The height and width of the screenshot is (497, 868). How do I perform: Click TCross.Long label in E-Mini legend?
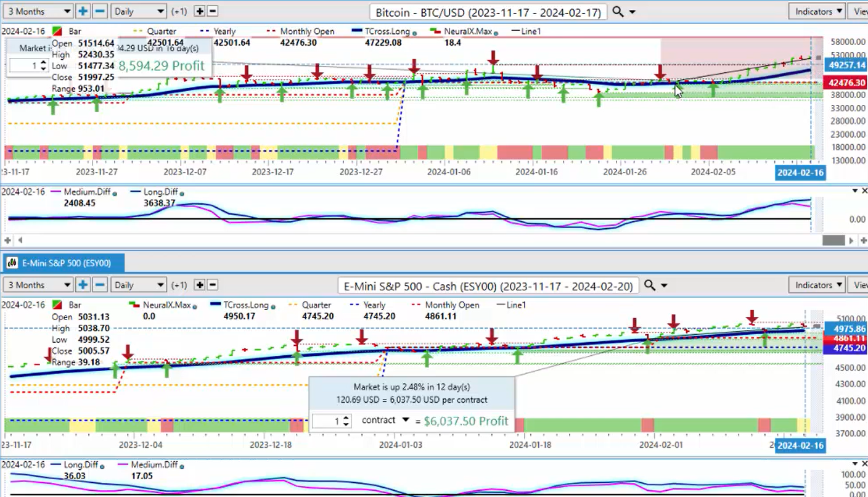(x=245, y=305)
